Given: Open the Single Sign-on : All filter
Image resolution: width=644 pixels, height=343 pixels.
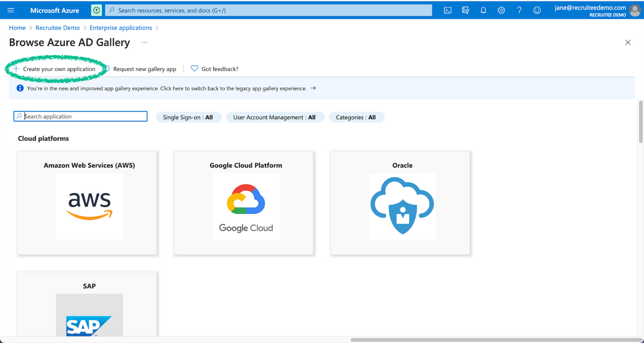Looking at the screenshot, I should point(188,117).
